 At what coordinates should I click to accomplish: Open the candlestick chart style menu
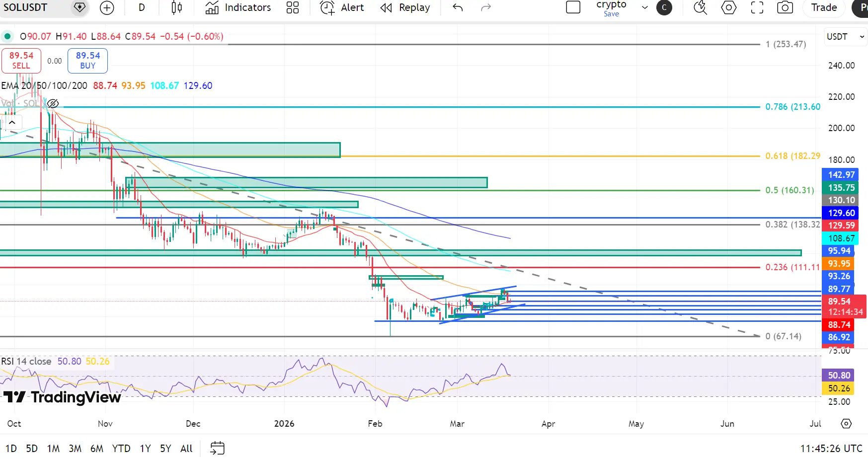point(176,7)
